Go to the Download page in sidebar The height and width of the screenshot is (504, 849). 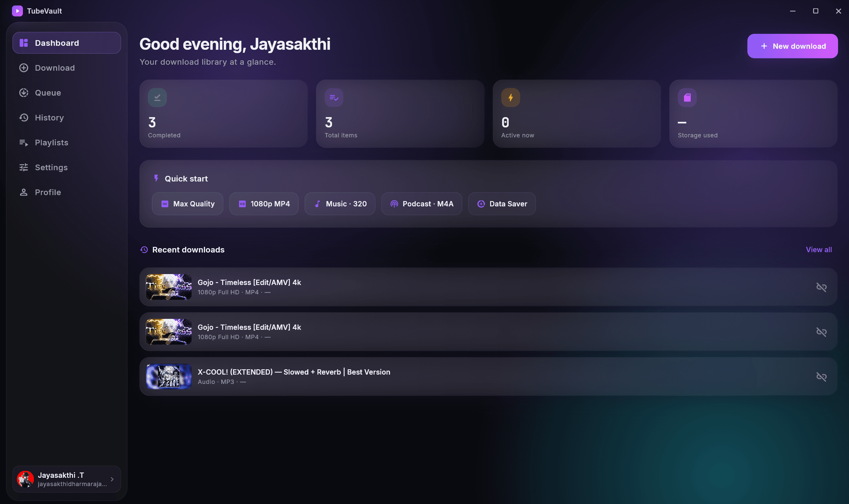[x=67, y=68]
